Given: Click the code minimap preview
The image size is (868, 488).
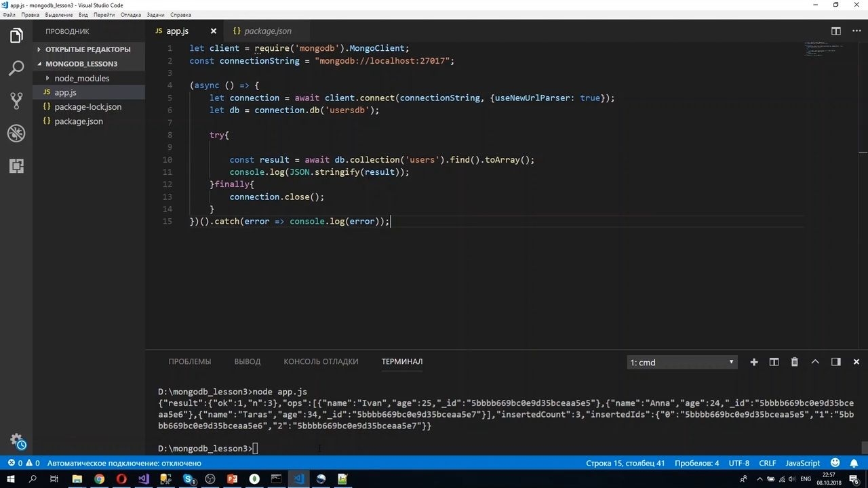Looking at the screenshot, I should coord(823,49).
